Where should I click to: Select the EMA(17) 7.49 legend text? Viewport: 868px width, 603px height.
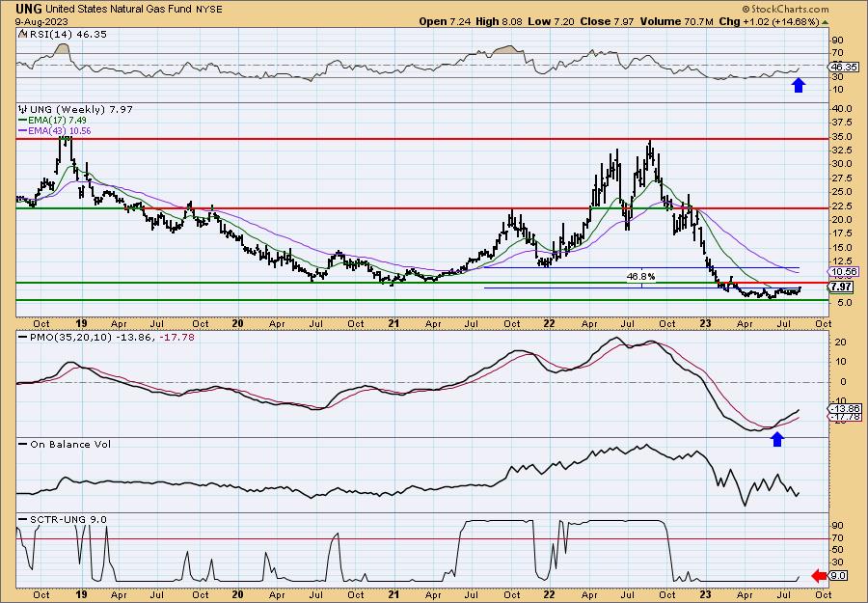point(57,121)
